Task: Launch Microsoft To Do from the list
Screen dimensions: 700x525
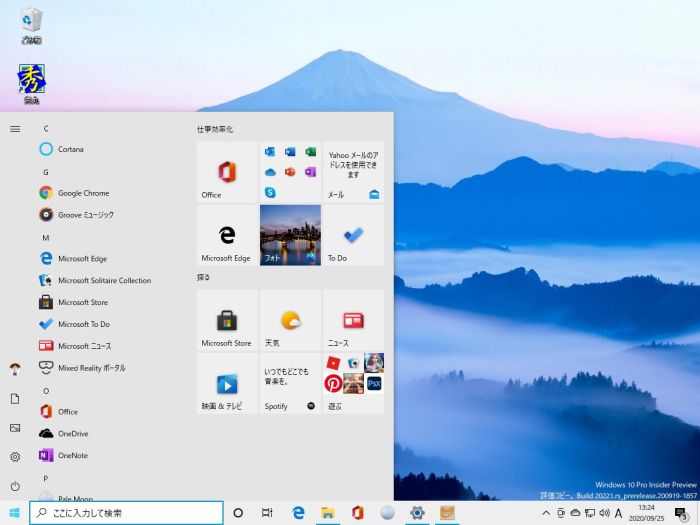Action: coord(83,324)
